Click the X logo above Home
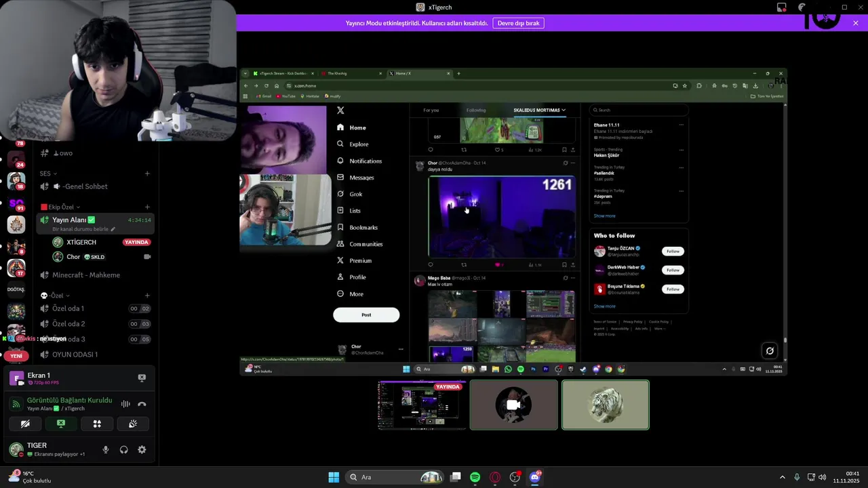The image size is (868, 488). pyautogui.click(x=340, y=110)
